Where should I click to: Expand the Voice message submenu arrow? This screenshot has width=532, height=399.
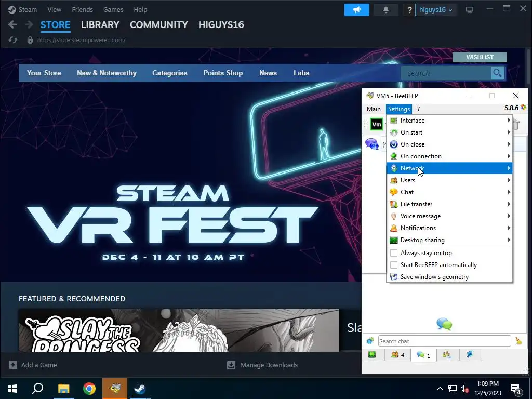click(508, 216)
